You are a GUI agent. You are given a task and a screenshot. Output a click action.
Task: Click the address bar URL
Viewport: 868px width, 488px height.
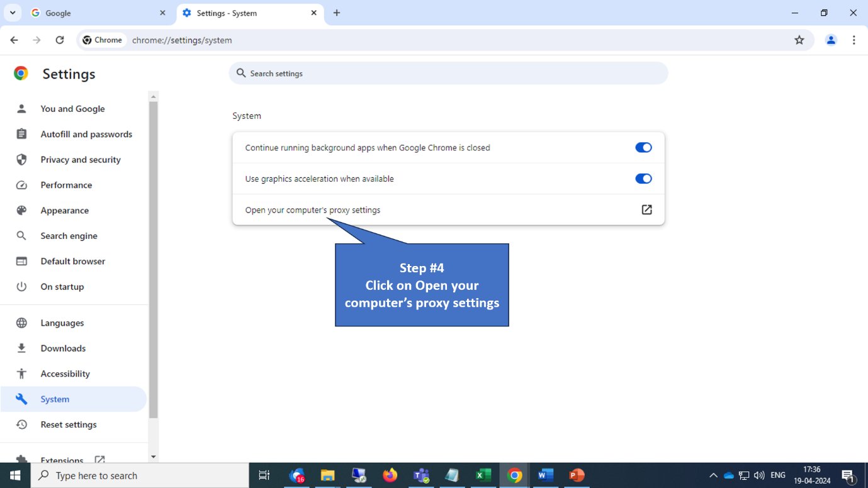pyautogui.click(x=182, y=40)
